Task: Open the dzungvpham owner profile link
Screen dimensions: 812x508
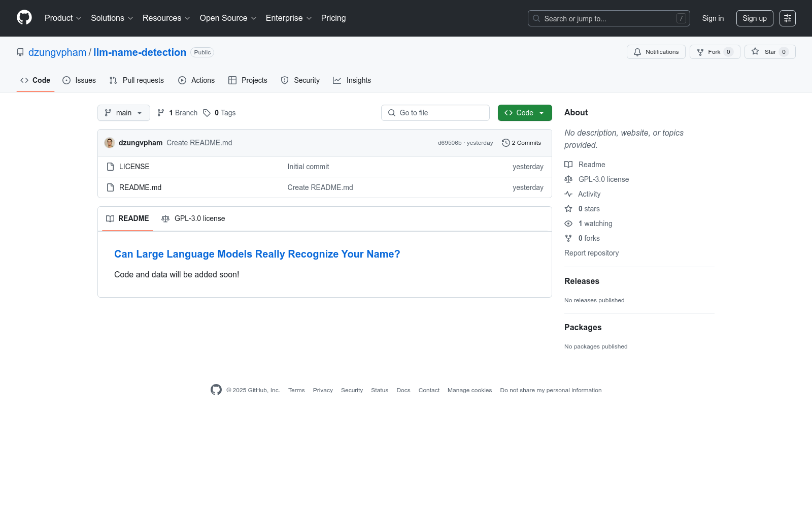Action: coord(57,52)
